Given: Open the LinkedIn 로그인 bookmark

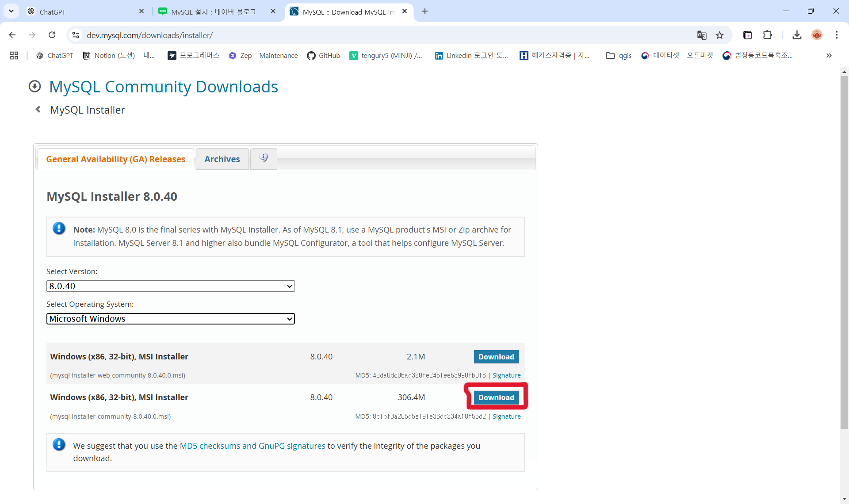Looking at the screenshot, I should [x=471, y=55].
